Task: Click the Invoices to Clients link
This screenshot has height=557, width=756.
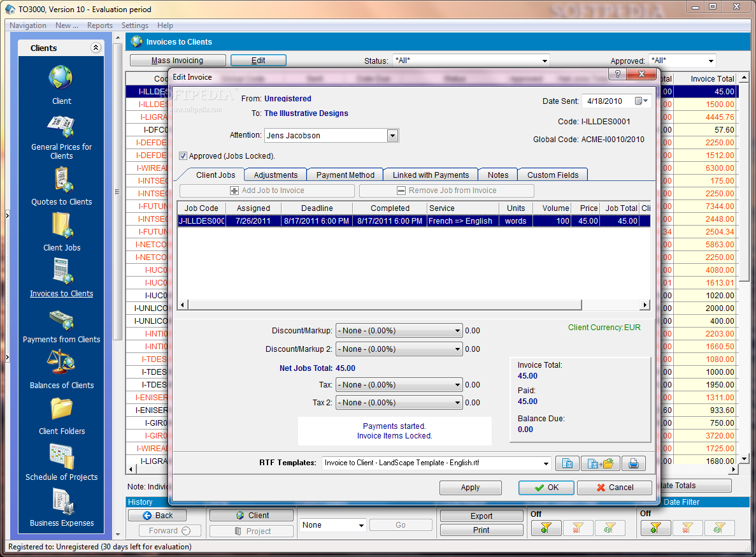Action: (62, 294)
